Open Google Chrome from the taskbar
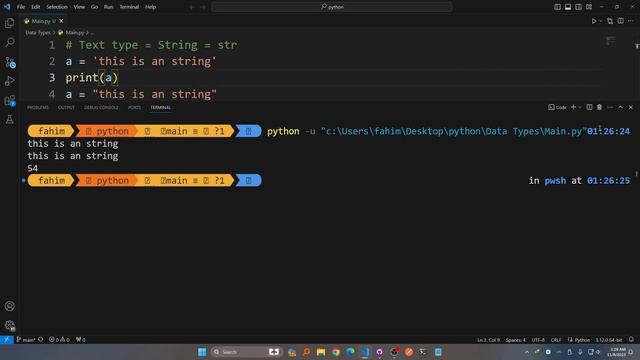The width and height of the screenshot is (640, 360). pyautogui.click(x=336, y=352)
